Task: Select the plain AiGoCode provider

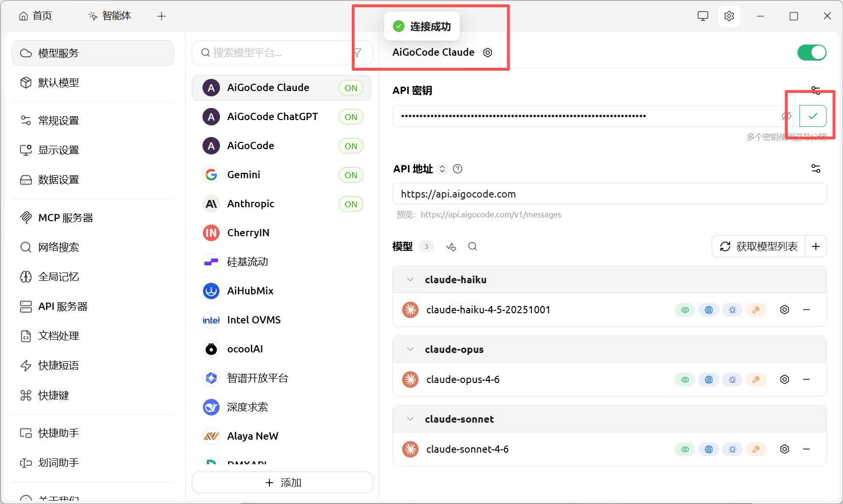Action: point(281,146)
